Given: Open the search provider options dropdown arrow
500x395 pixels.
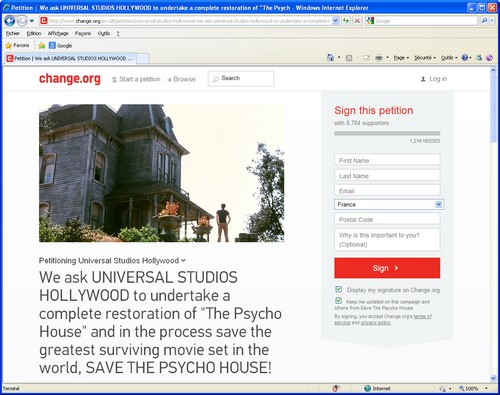Looking at the screenshot, I should 492,21.
